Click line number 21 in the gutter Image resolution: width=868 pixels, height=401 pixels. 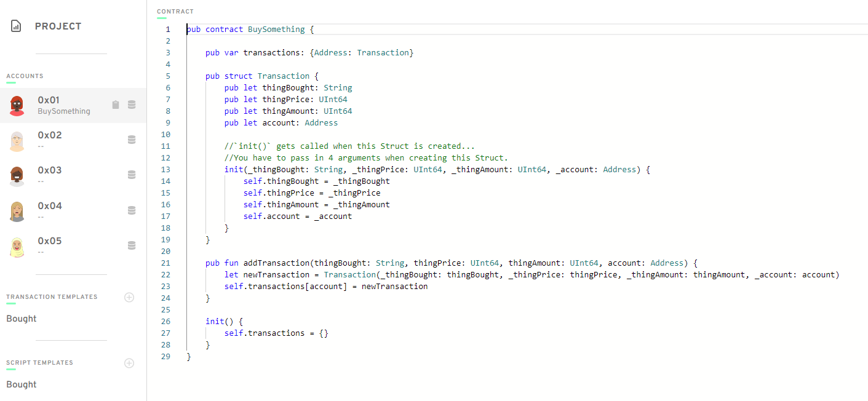[165, 263]
